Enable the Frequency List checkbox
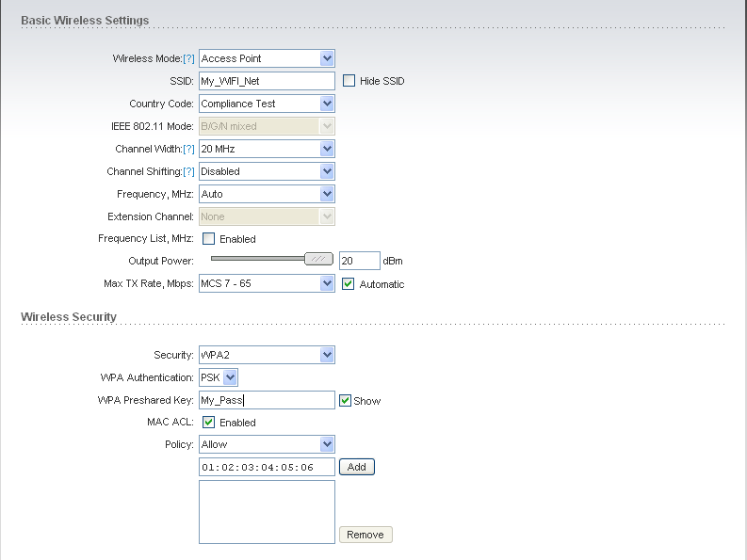This screenshot has width=747, height=560. [209, 238]
